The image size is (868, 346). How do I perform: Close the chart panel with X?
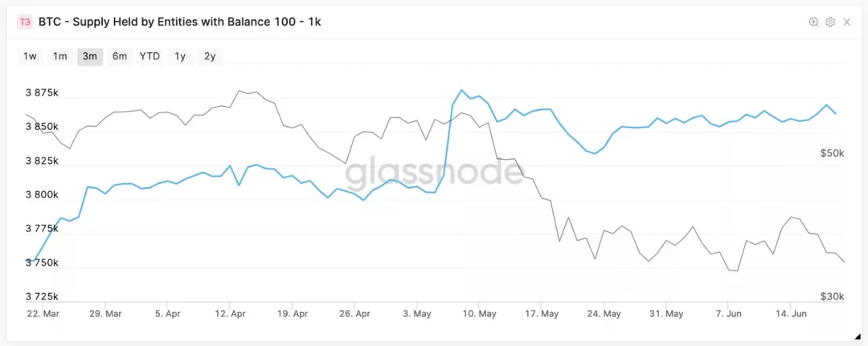[846, 22]
